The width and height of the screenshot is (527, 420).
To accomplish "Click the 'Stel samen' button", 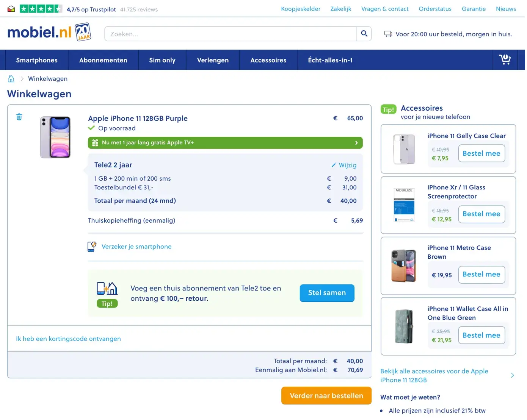I will point(327,293).
